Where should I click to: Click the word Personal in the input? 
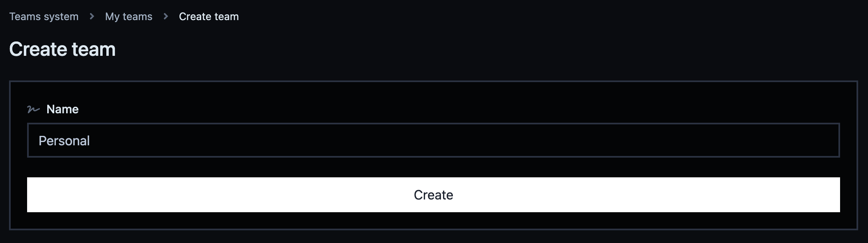pyautogui.click(x=64, y=141)
